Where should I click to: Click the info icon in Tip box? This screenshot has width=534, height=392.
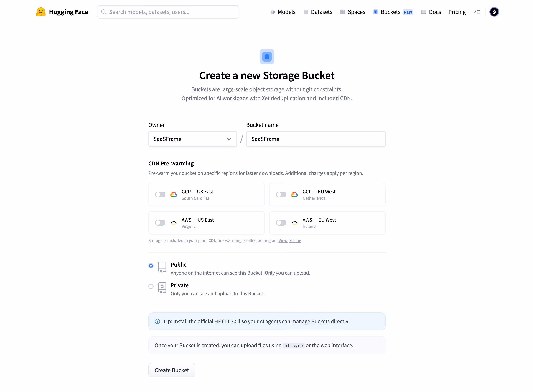pos(157,322)
